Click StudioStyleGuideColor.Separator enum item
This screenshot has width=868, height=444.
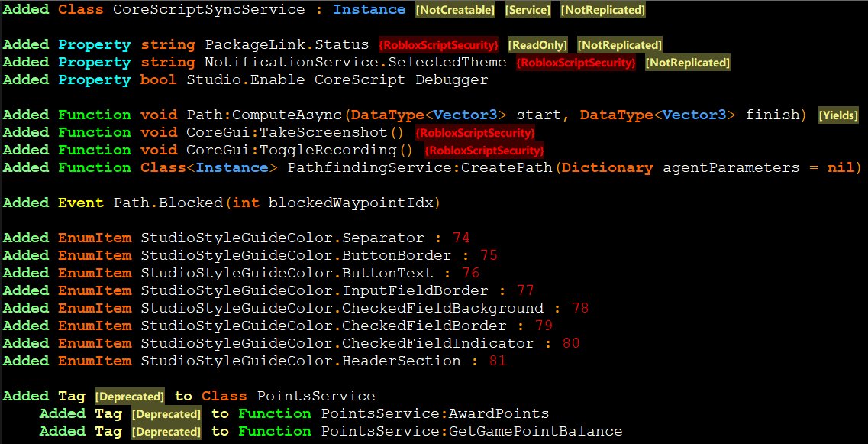[282, 238]
